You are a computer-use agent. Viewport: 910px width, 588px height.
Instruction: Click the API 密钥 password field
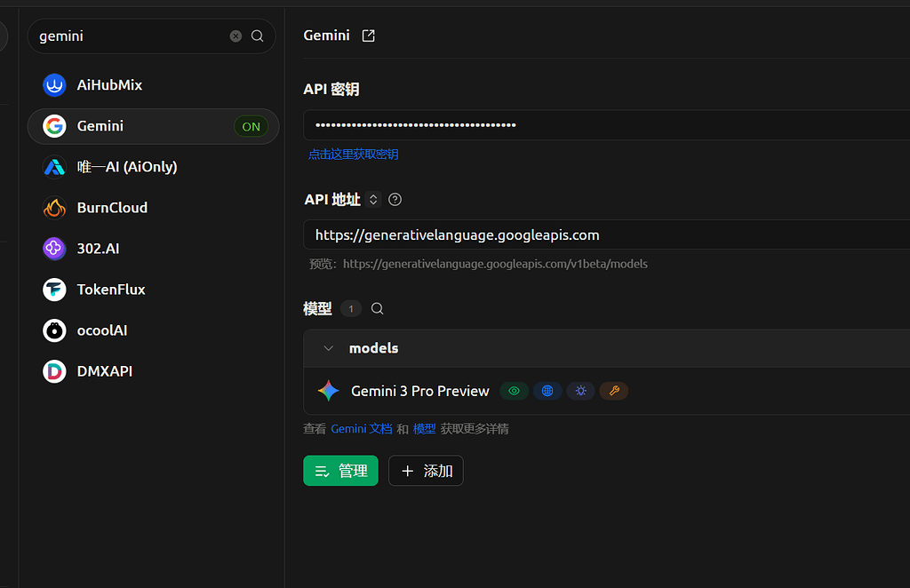coord(606,124)
